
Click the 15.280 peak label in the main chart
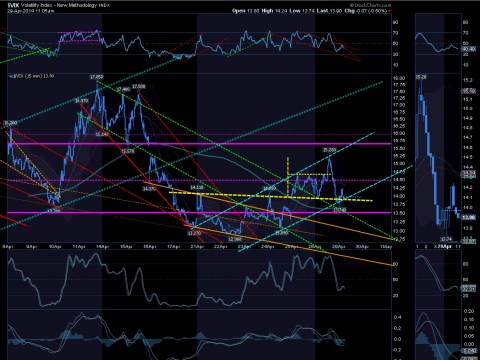329,150
